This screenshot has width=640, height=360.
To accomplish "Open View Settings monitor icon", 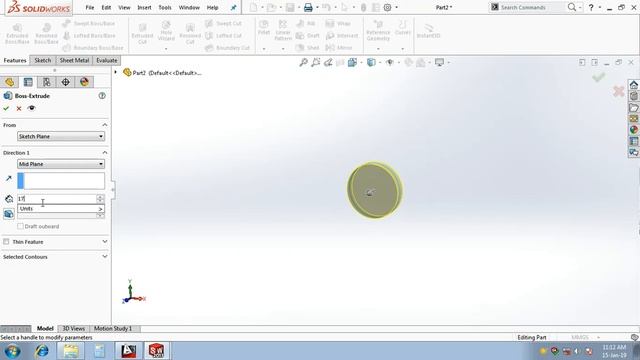I will click(439, 62).
